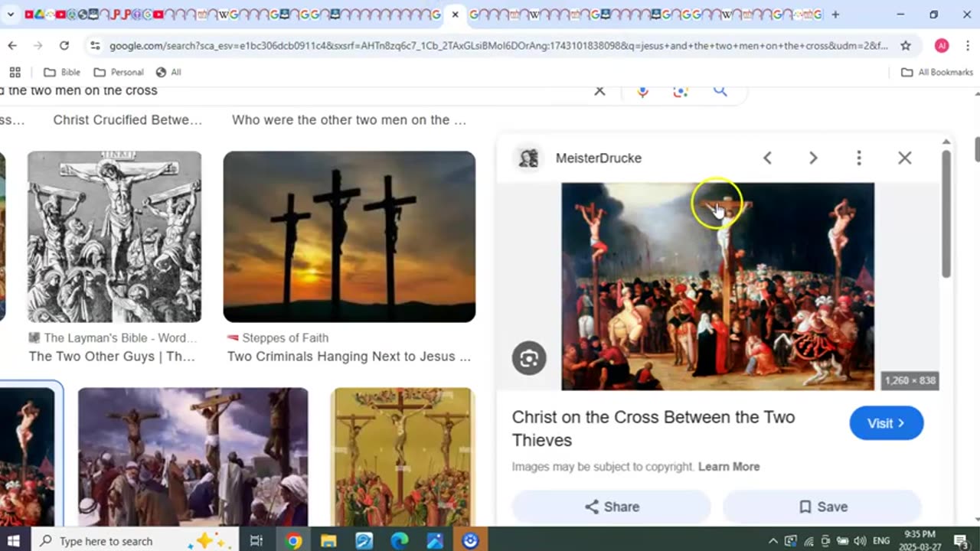This screenshot has height=551, width=980.
Task: Start voice search with microphone icon
Action: point(642,91)
